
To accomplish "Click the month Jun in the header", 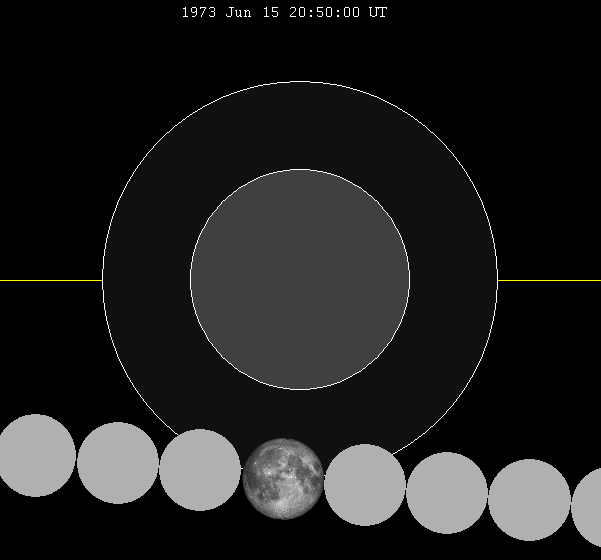I will 240,13.
